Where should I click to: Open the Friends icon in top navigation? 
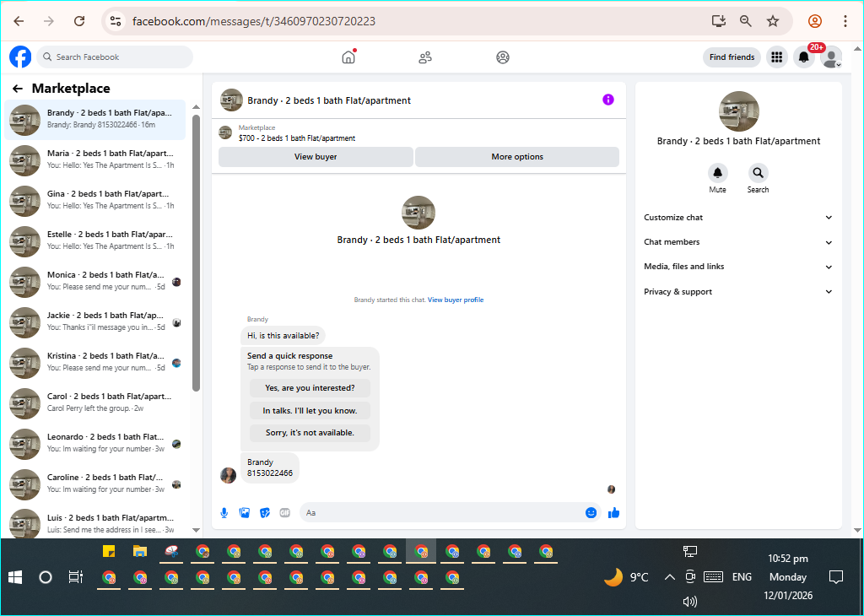tap(425, 57)
